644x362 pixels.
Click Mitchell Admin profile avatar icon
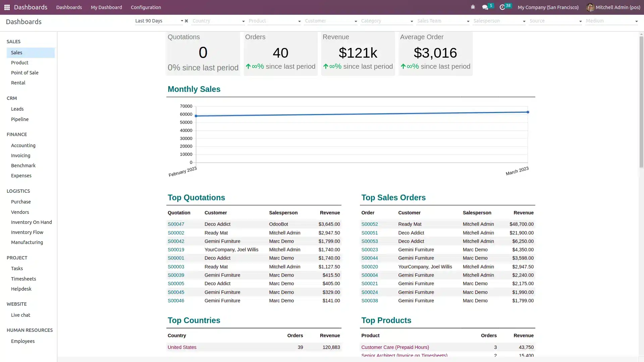point(590,7)
